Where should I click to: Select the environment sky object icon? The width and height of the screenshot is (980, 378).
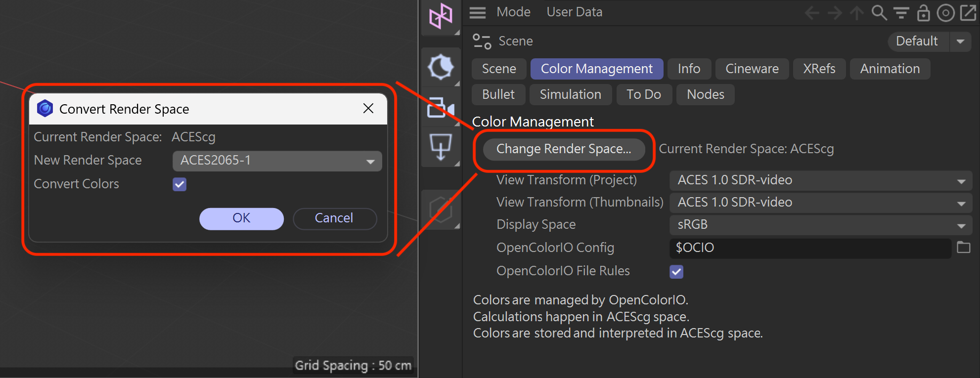440,67
